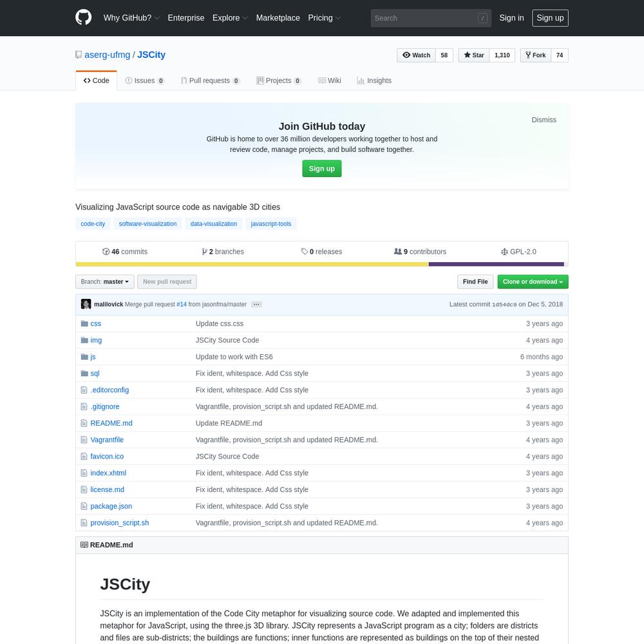Click the css folder icon
Image resolution: width=644 pixels, height=644 pixels.
pyautogui.click(x=84, y=324)
